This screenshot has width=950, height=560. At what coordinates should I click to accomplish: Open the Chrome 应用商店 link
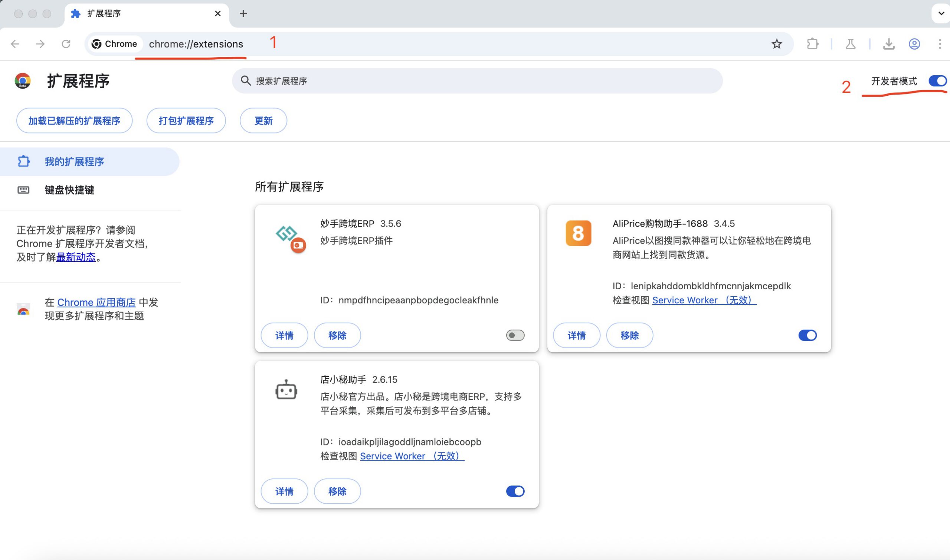(x=96, y=302)
